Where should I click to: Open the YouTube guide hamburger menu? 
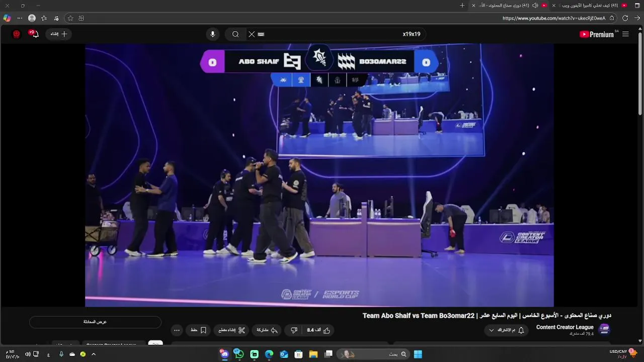click(x=625, y=34)
